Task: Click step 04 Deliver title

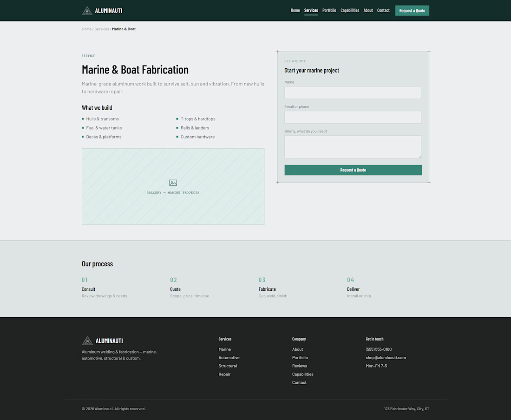Action: [x=353, y=289]
